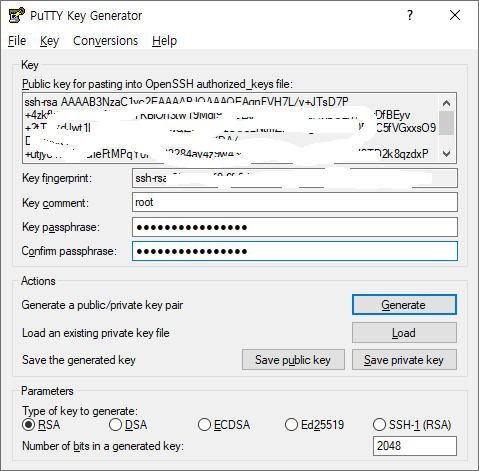Click the Generate button
The width and height of the screenshot is (479, 471).
click(x=404, y=305)
